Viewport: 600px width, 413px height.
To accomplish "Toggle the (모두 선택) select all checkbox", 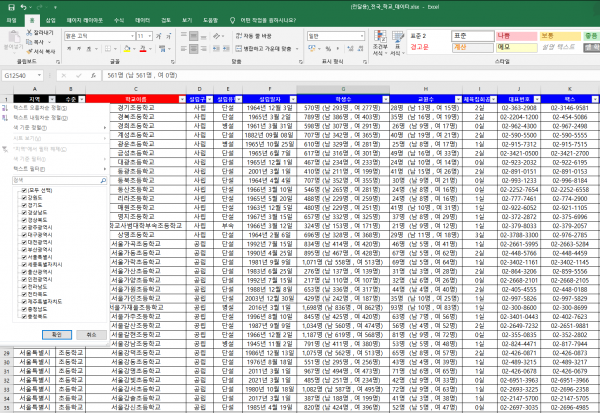I will [23, 189].
